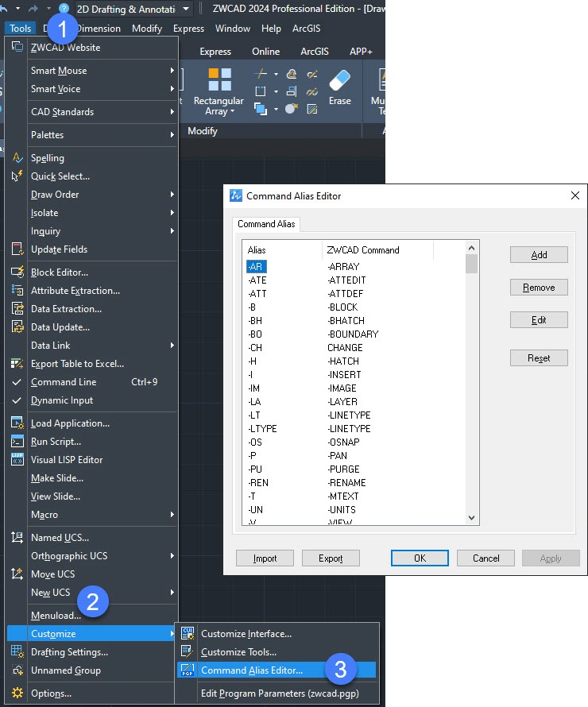Click the Alias column header
This screenshot has height=707, width=588.
coord(283,249)
